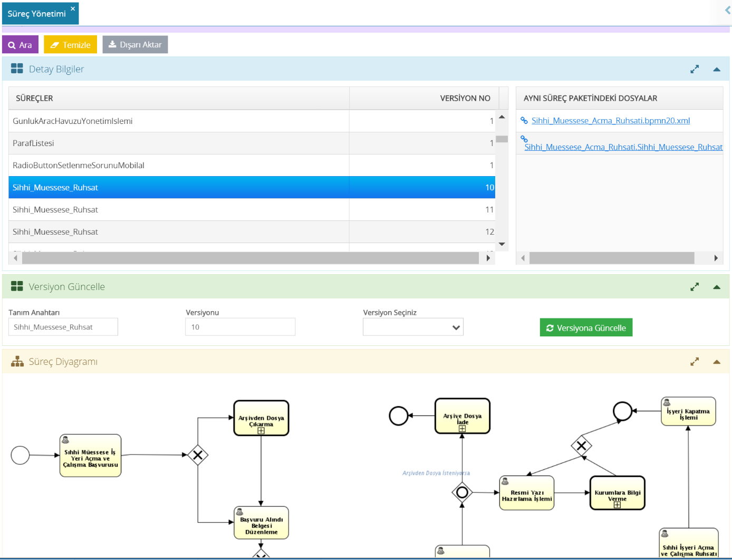Click the inclusive gateway left of Resmi Yazı
This screenshot has height=560, width=732.
(462, 493)
